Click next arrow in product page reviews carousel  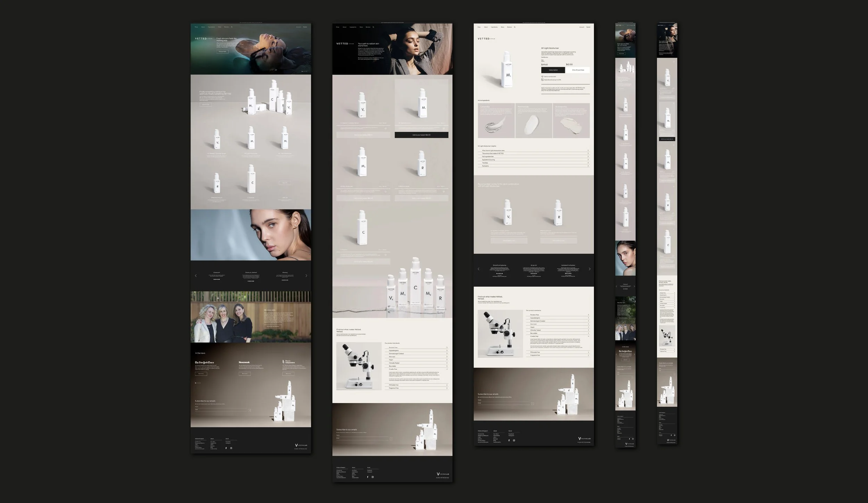tap(589, 269)
